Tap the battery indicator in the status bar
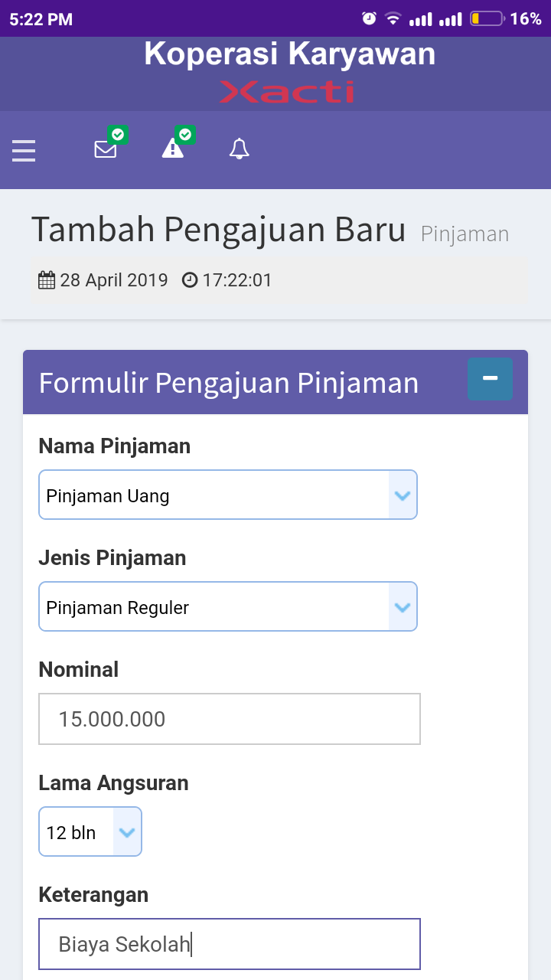This screenshot has width=551, height=980. 487,18
